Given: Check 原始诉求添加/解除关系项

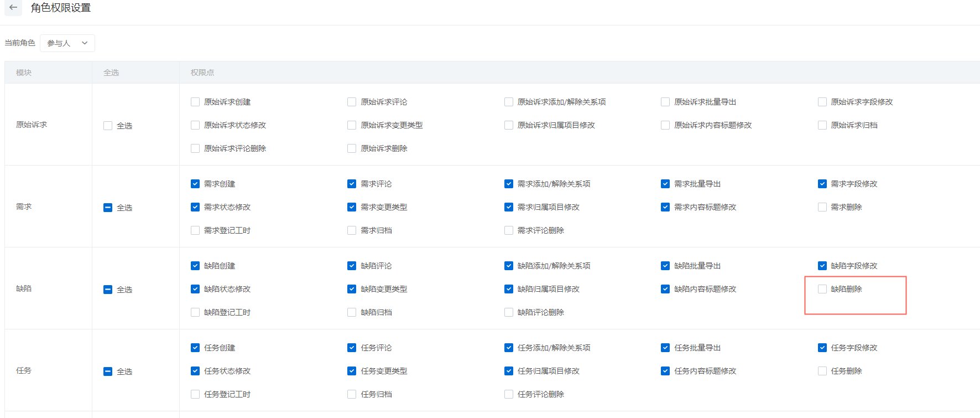Looking at the screenshot, I should click(x=509, y=102).
